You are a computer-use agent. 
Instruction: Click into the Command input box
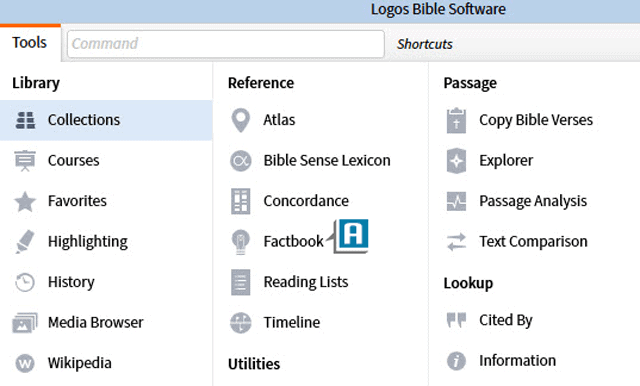pyautogui.click(x=226, y=44)
